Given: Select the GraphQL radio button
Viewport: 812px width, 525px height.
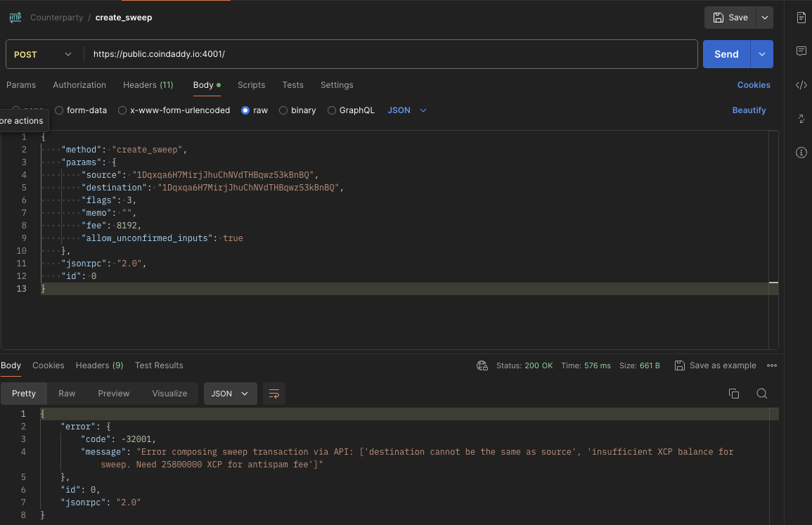Looking at the screenshot, I should click(x=331, y=110).
